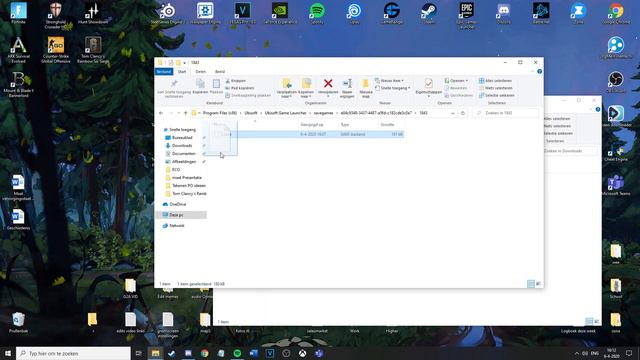The image size is (640, 360).
Task: Switch to large icons view in status bar
Action: tap(538, 284)
